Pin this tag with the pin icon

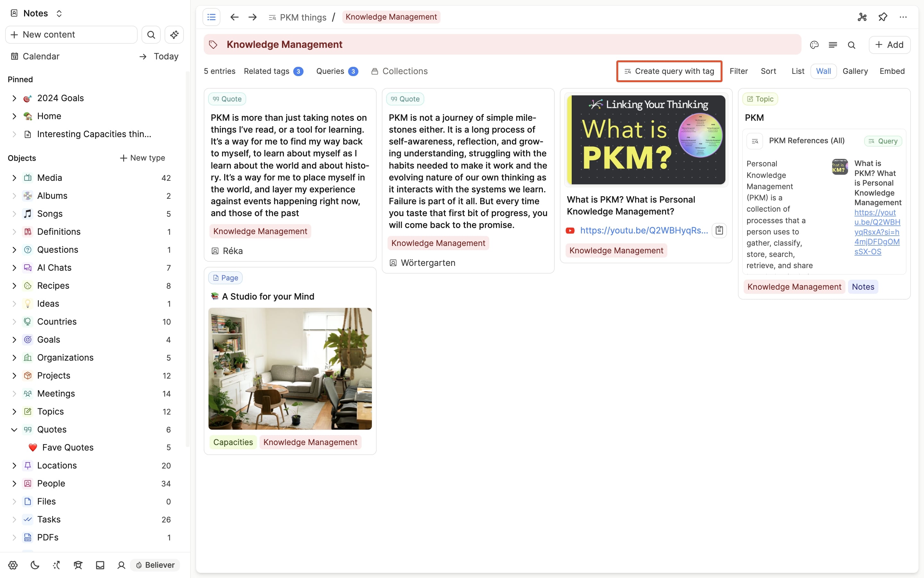click(883, 17)
